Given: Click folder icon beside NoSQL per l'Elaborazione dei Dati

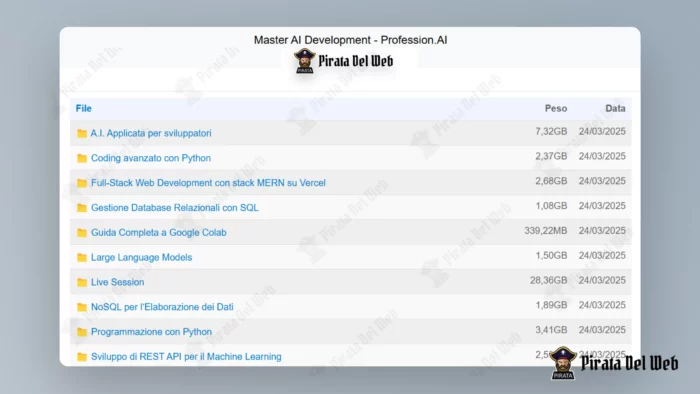Looking at the screenshot, I should tap(82, 307).
